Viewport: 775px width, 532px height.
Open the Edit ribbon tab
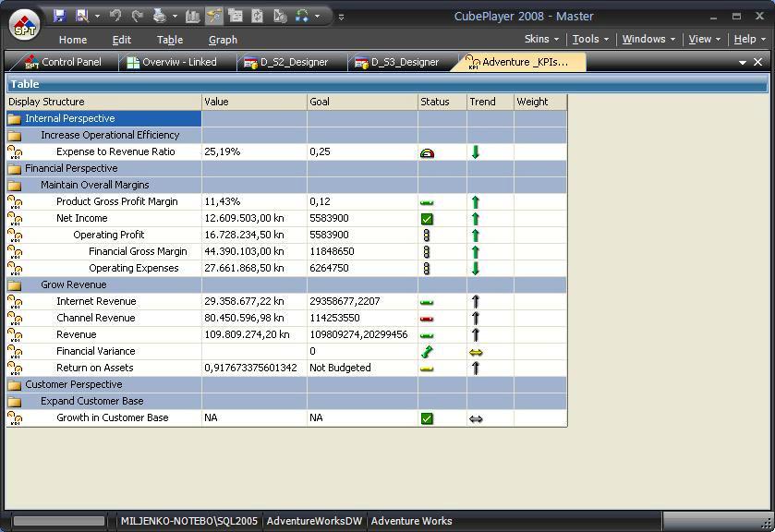pyautogui.click(x=122, y=40)
